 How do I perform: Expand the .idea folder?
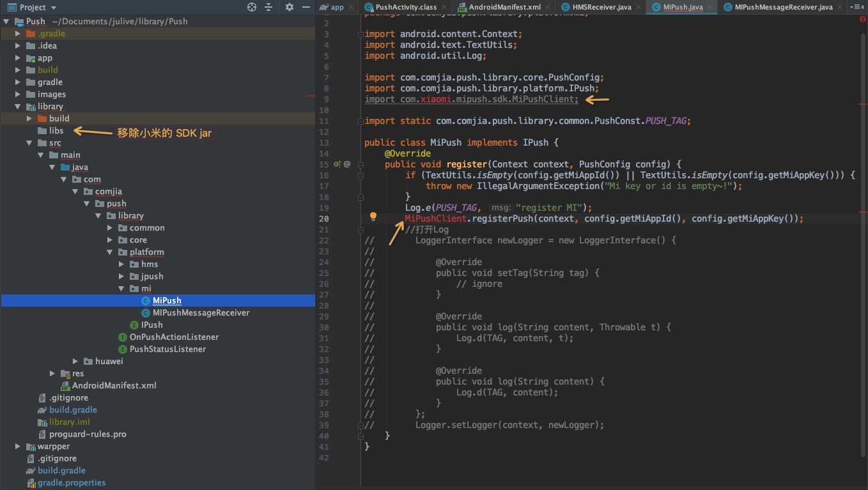[x=19, y=45]
